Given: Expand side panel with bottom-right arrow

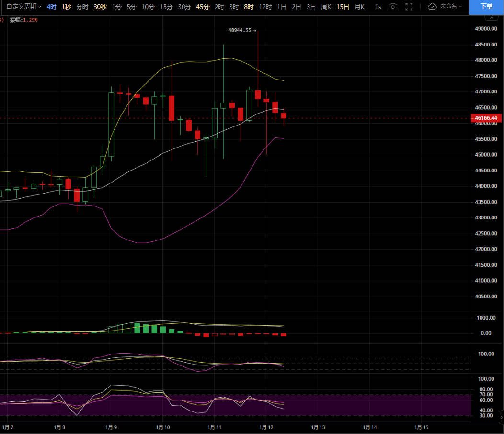Looking at the screenshot, I should click(501, 417).
